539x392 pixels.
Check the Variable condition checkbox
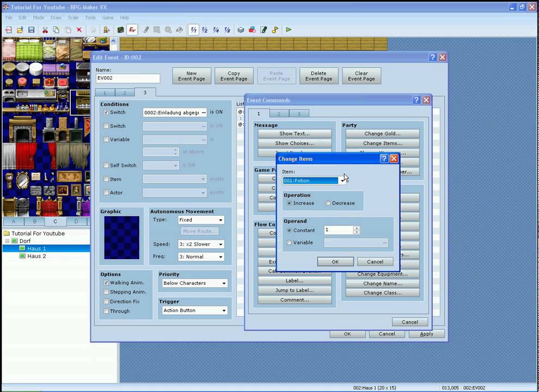[x=106, y=139]
